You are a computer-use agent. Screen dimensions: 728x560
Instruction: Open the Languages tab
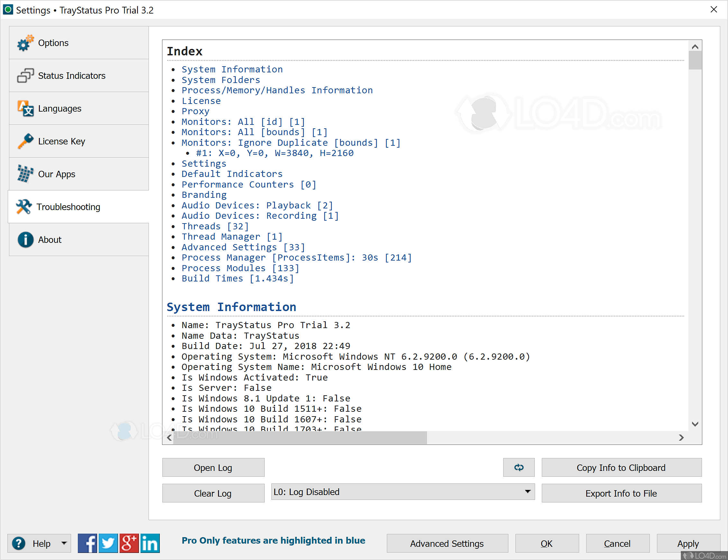59,109
